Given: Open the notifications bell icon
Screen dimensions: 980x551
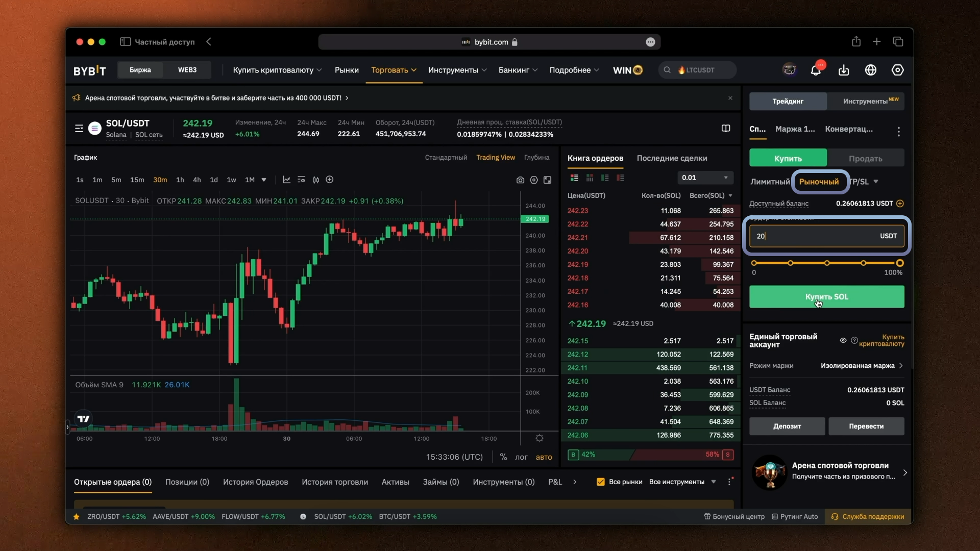Looking at the screenshot, I should tap(816, 70).
